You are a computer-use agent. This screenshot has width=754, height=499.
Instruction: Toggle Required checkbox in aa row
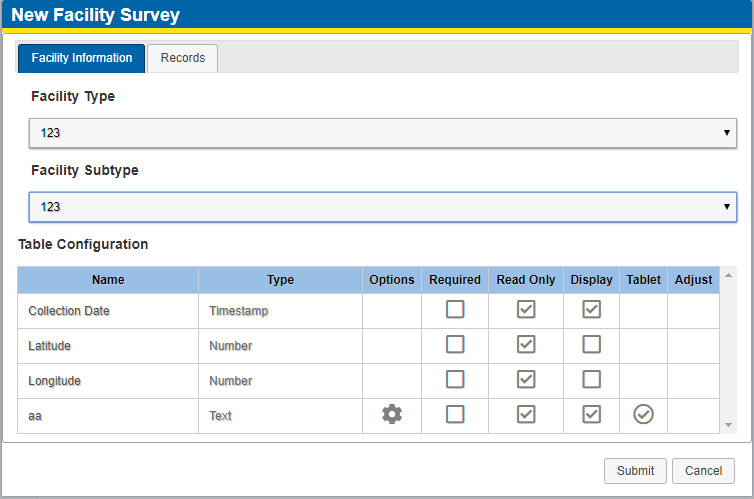[455, 414]
